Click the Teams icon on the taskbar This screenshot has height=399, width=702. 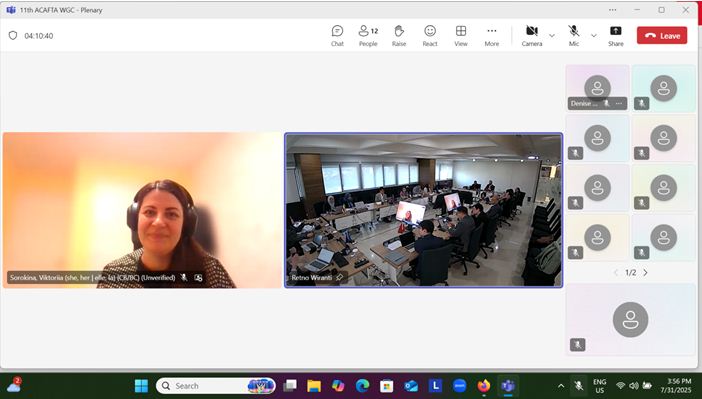tap(508, 386)
